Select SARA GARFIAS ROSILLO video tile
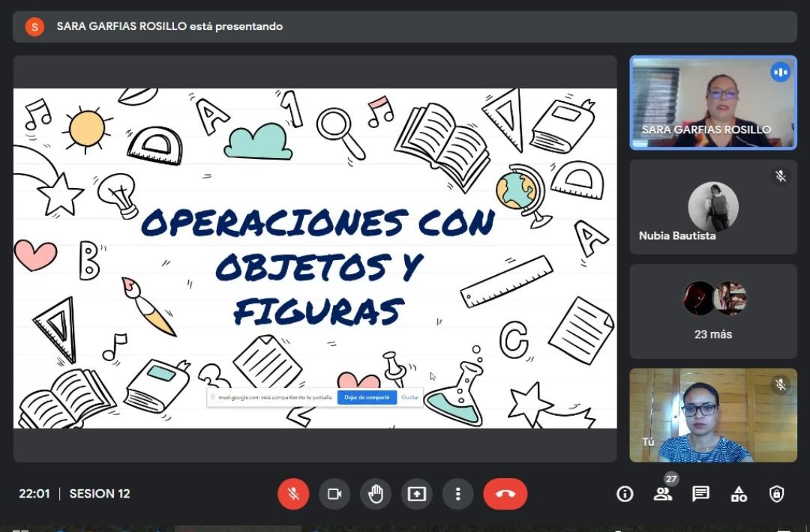810x532 pixels. [713, 103]
